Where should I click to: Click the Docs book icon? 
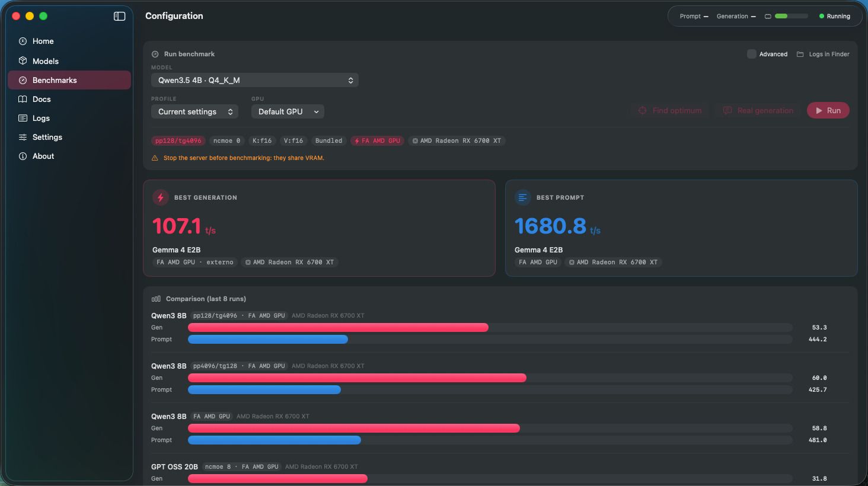[x=23, y=99]
